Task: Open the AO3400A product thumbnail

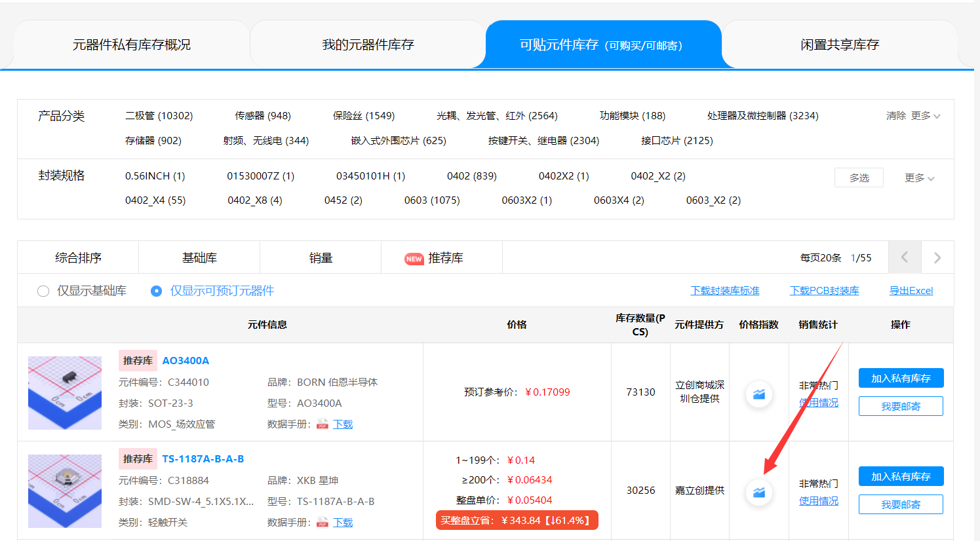Action: pos(65,393)
